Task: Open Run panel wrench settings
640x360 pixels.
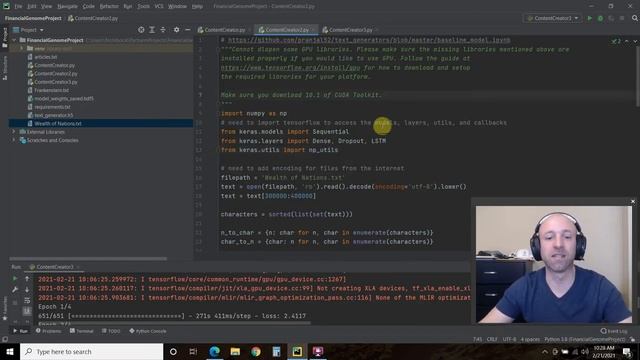Action: [x=15, y=289]
